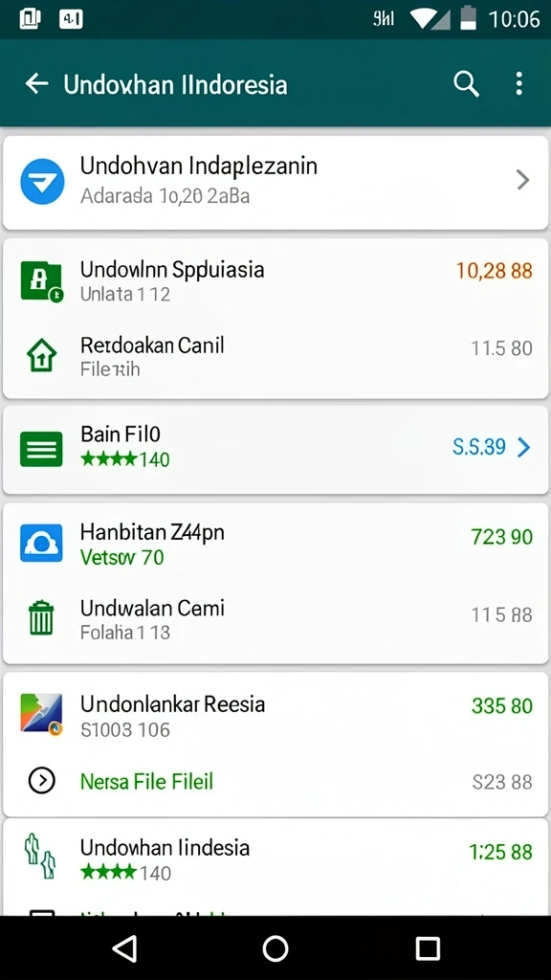Tap the blue cloud Hanbitan icon

coord(41,543)
